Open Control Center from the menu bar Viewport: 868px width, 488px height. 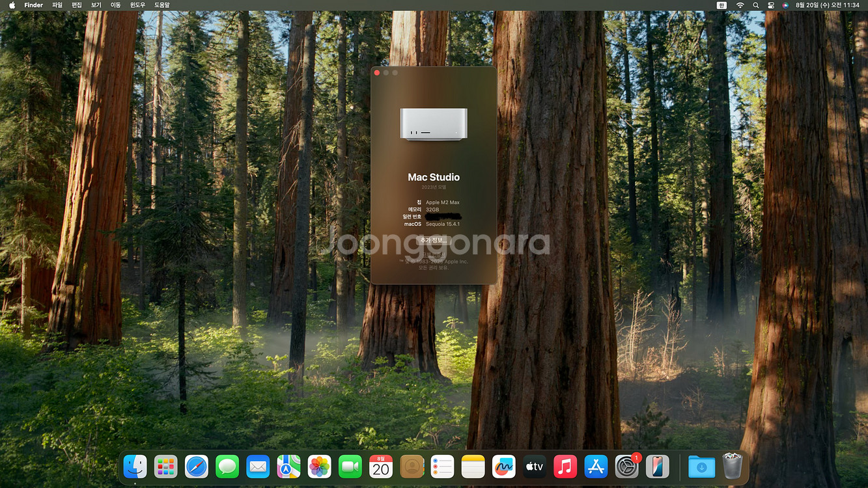pos(771,5)
